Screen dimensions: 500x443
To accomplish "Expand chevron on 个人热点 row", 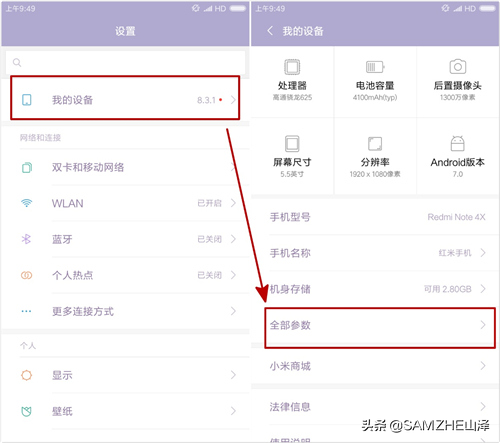I will 233,275.
